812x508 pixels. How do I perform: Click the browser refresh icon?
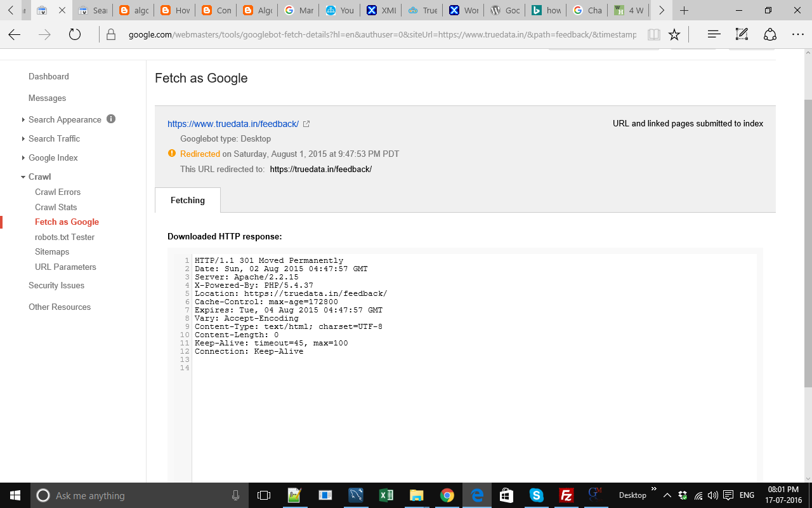75,35
